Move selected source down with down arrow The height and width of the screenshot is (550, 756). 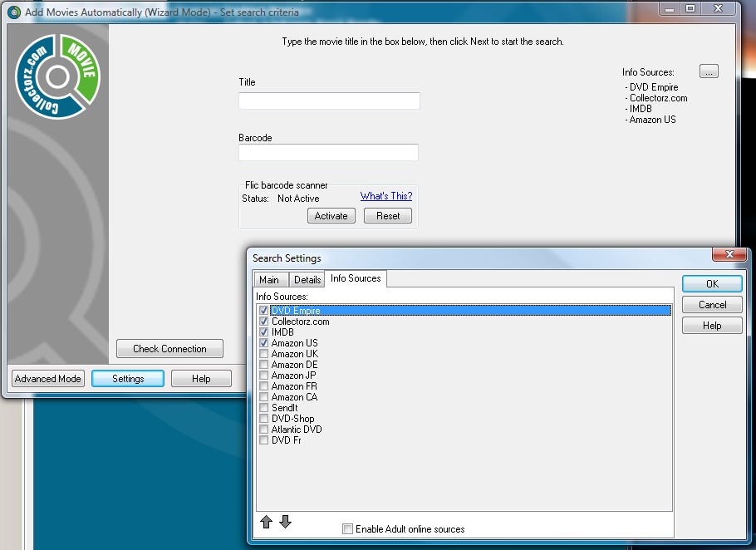point(286,522)
